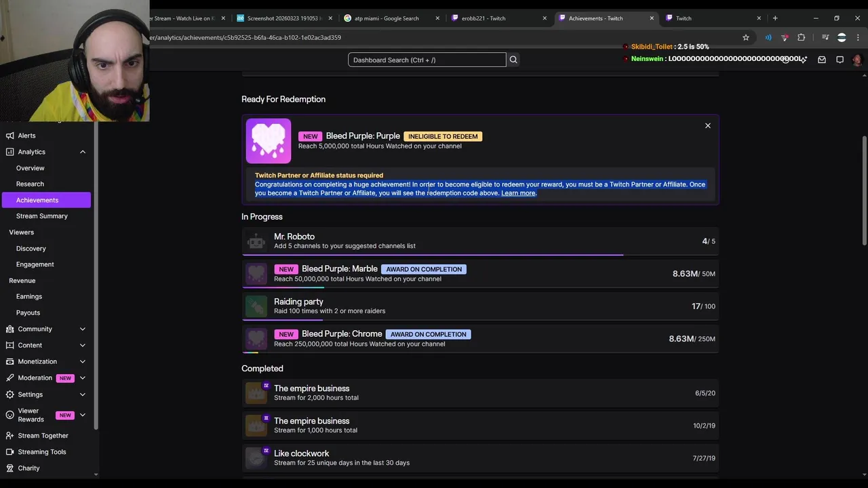
Task: Click the Mr. Roboto progress bar
Action: [480, 255]
